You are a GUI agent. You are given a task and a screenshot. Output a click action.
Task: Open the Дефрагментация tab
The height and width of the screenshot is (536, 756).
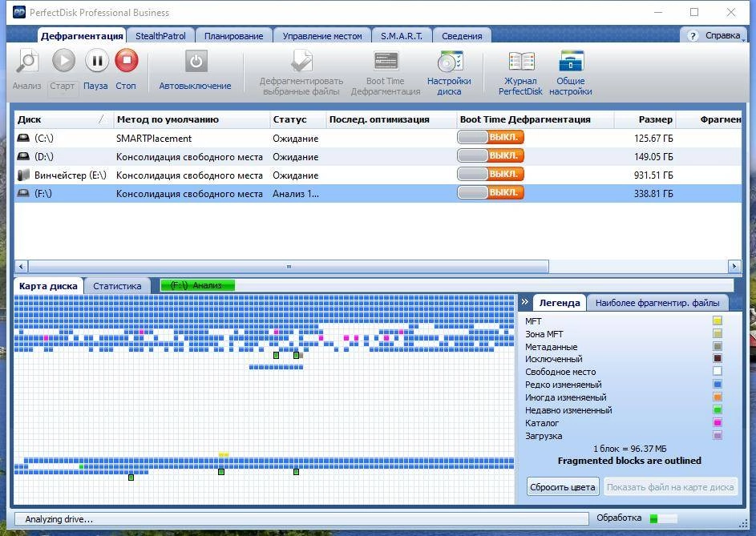pyautogui.click(x=82, y=36)
